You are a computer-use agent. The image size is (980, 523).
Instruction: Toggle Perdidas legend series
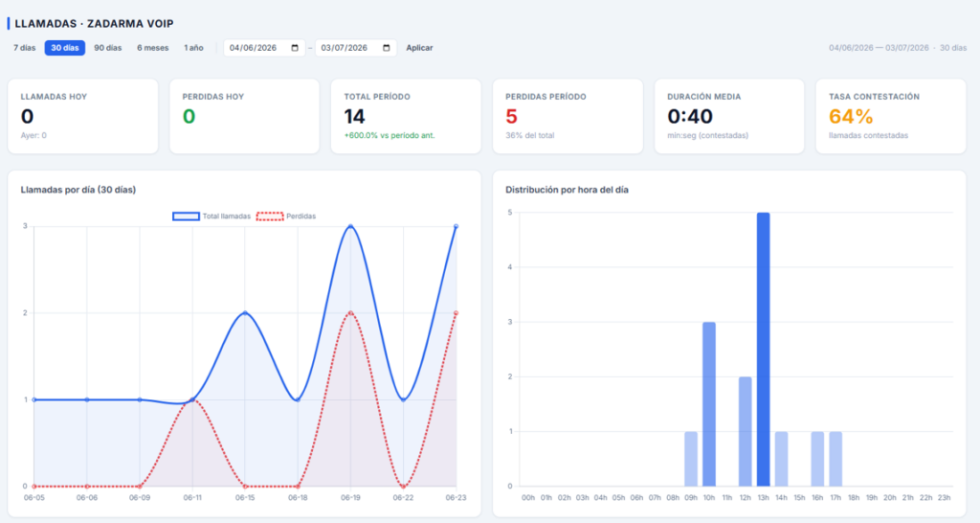285,216
